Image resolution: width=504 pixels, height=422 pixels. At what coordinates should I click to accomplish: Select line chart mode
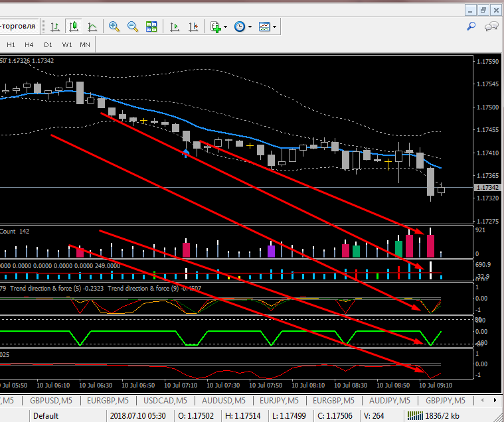pyautogui.click(x=92, y=27)
